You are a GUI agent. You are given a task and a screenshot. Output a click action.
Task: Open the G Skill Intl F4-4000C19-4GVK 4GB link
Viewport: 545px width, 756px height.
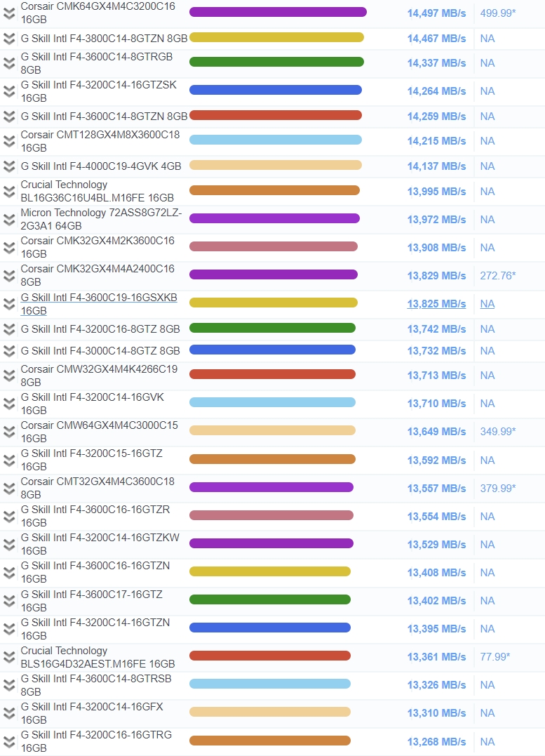[101, 166]
